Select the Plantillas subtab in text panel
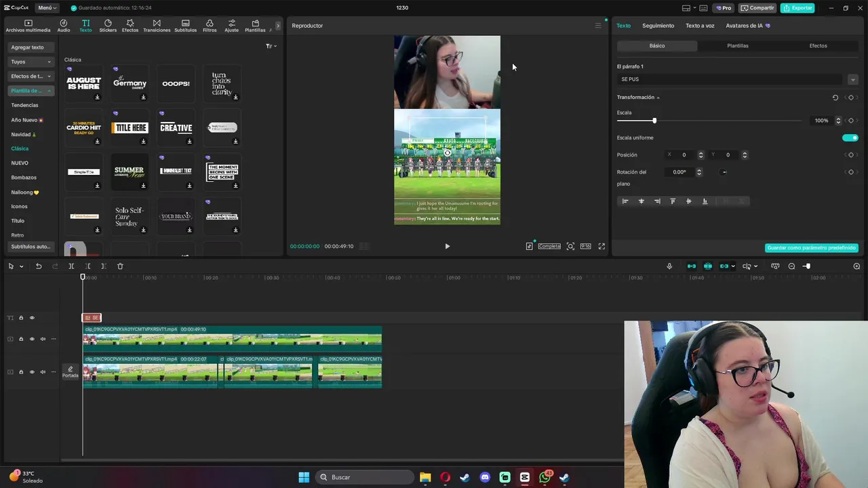This screenshot has height=488, width=868. 738,45
